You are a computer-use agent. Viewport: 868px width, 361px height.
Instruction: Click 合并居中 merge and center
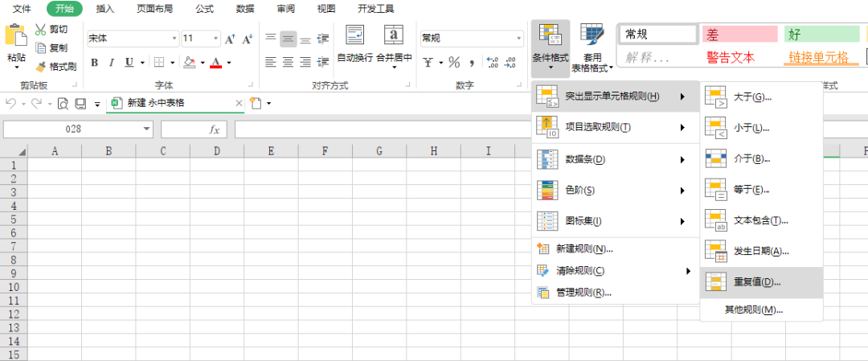coord(394,47)
